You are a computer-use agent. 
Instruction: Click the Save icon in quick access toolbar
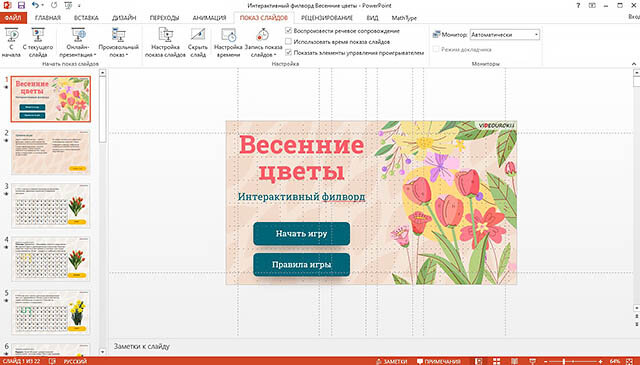[x=21, y=5]
